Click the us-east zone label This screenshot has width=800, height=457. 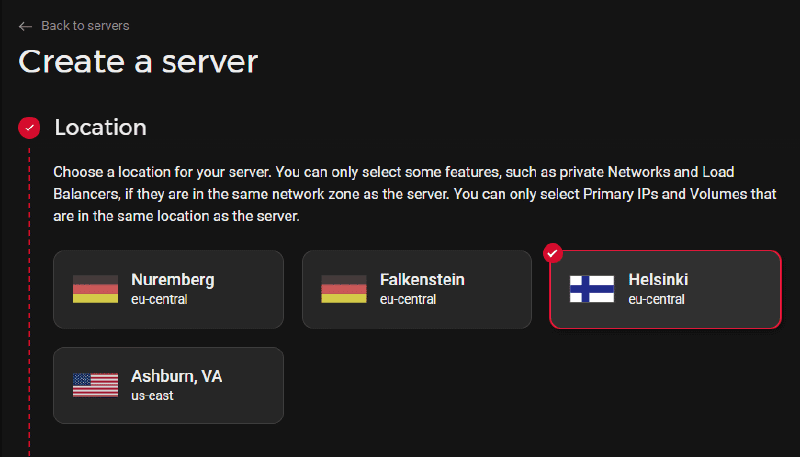[152, 395]
